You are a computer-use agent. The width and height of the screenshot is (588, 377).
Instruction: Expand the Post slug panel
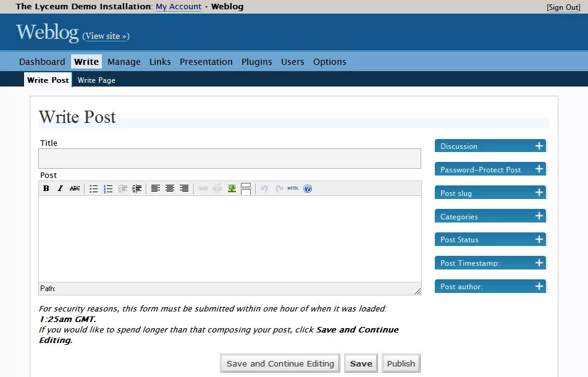(x=490, y=193)
